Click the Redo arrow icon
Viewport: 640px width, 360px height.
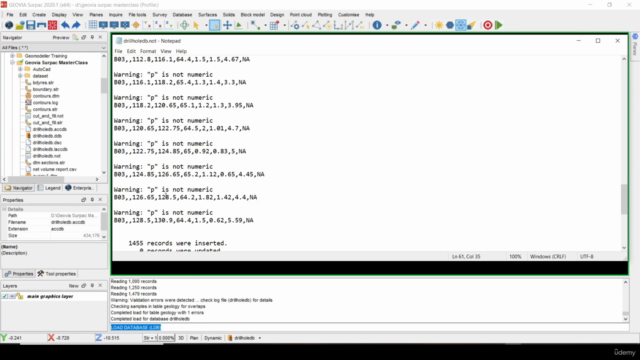point(76,25)
